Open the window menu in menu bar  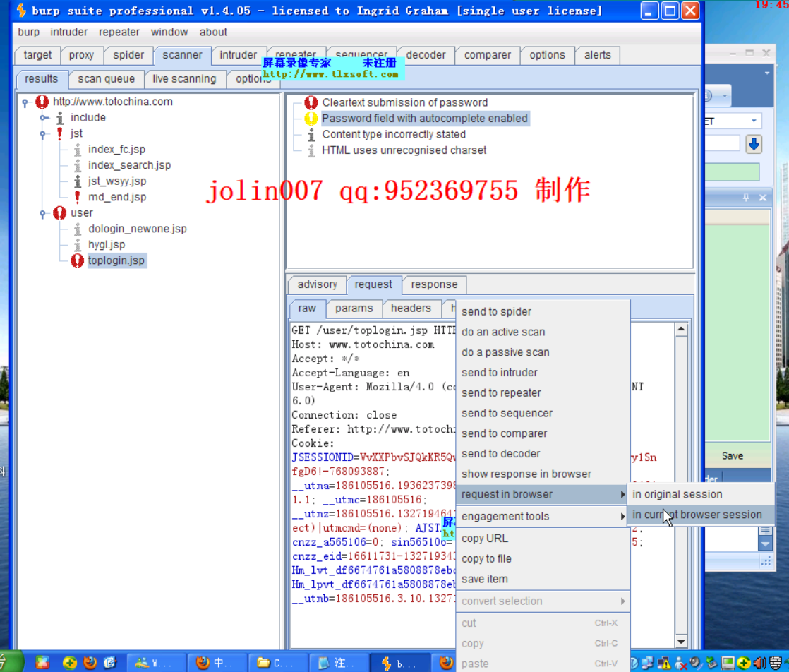click(x=169, y=32)
